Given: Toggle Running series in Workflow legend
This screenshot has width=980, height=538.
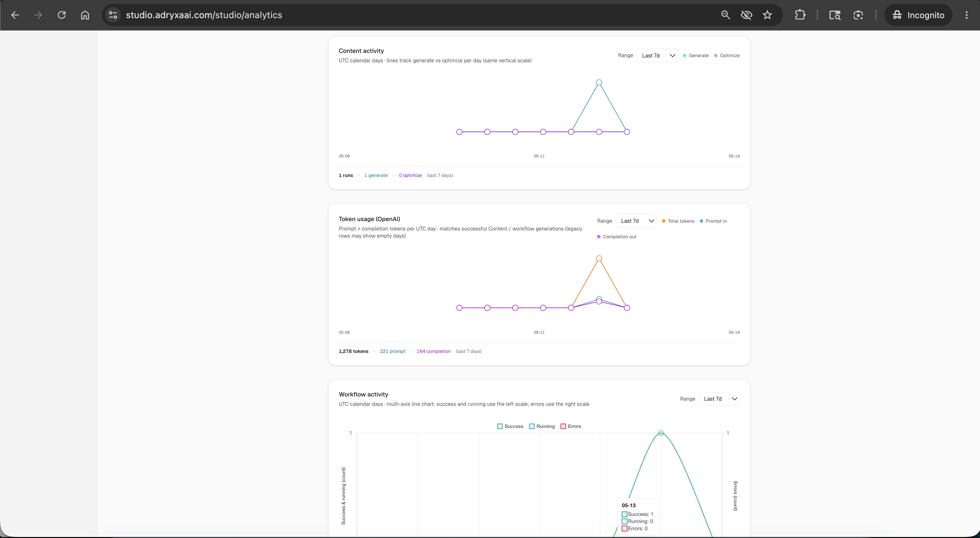Looking at the screenshot, I should point(542,426).
